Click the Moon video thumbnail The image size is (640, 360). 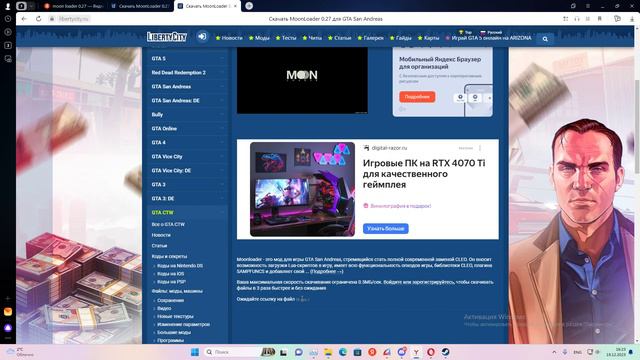(302, 80)
